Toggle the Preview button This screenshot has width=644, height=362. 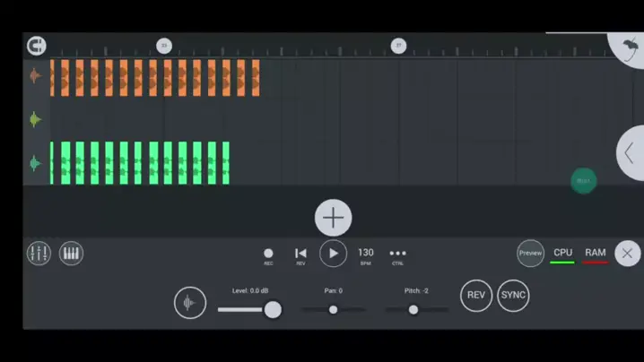click(530, 254)
